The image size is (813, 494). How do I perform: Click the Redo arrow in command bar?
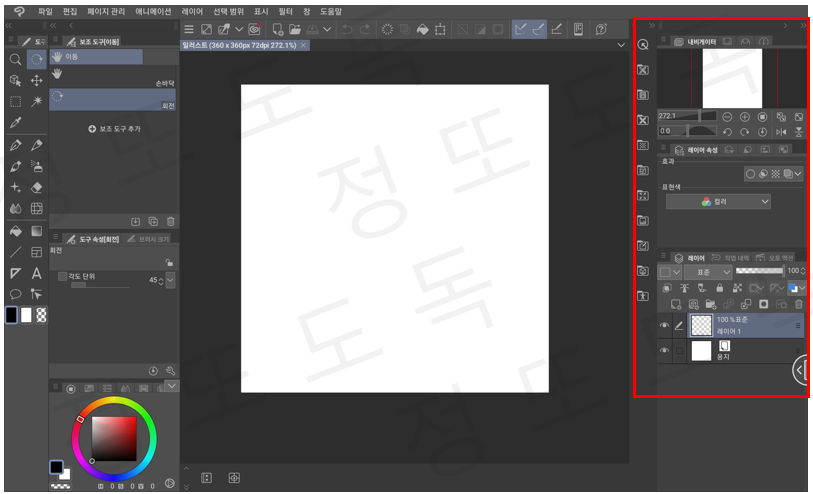365,30
